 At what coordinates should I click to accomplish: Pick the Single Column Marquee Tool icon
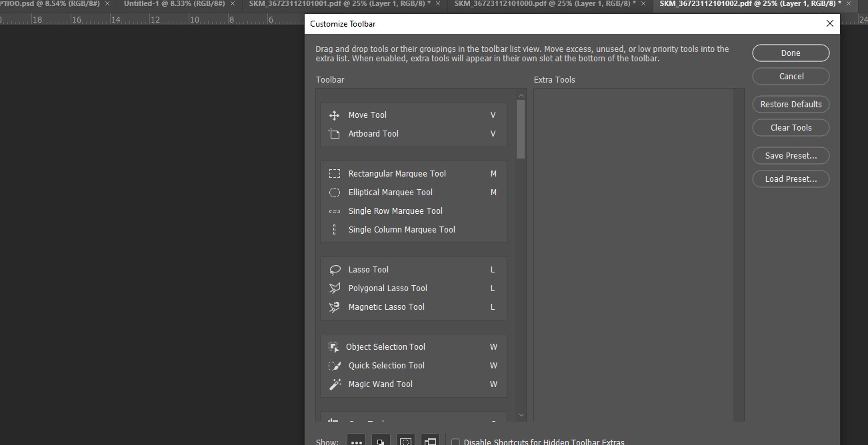point(335,230)
